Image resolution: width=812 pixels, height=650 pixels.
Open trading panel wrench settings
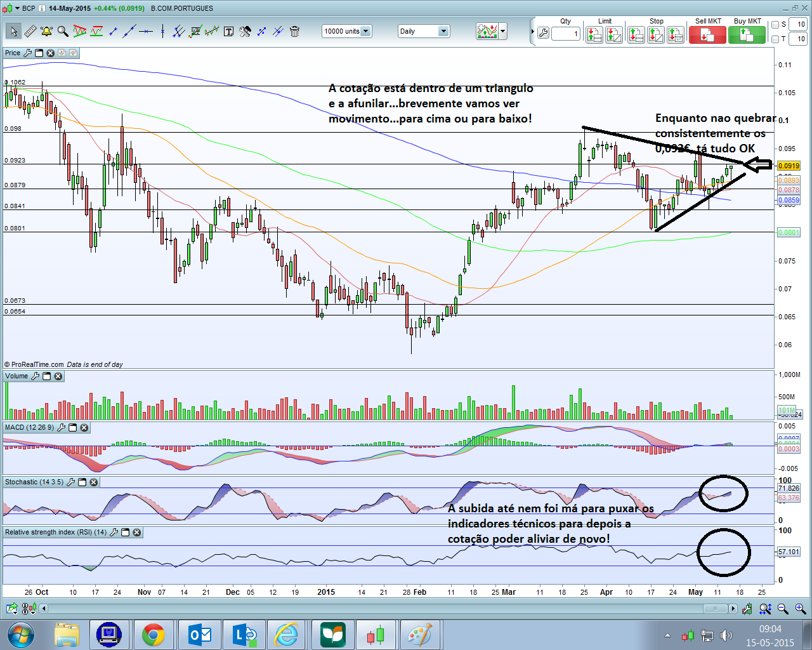pos(543,33)
